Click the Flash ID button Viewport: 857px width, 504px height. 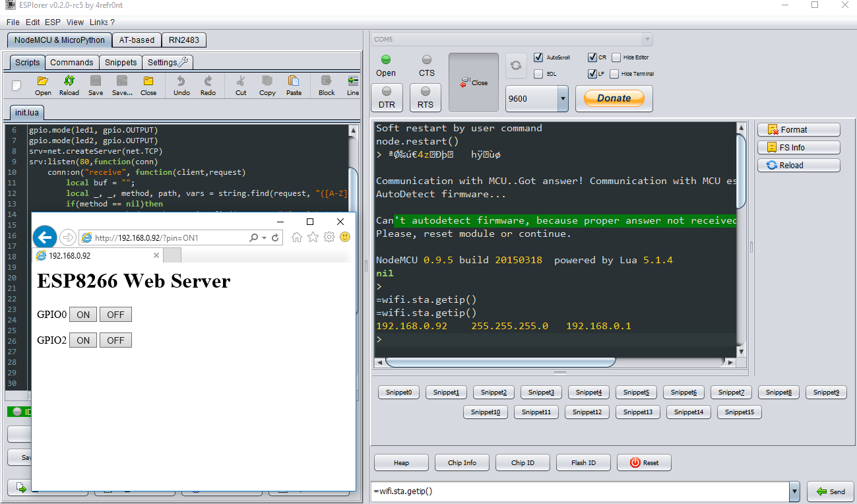[x=583, y=462]
